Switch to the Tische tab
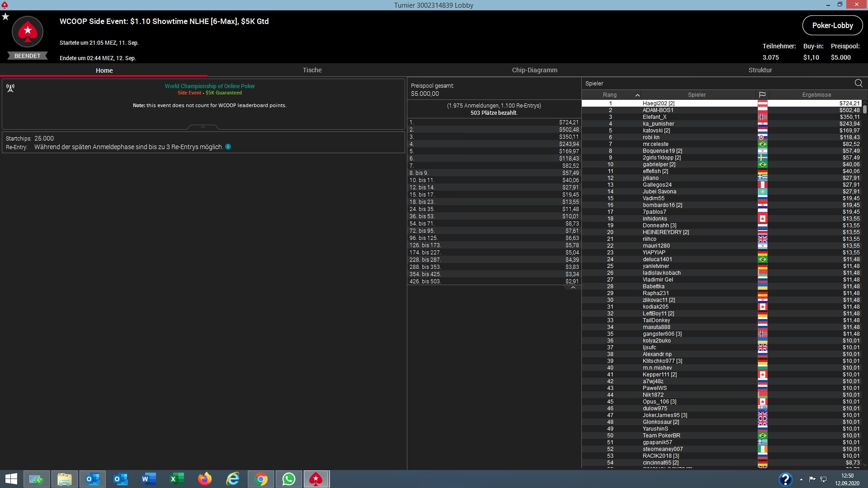This screenshot has height=488, width=868. pos(312,70)
